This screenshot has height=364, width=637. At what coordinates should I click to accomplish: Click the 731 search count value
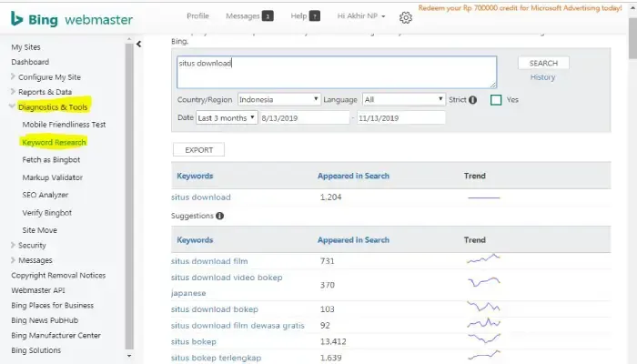point(327,261)
